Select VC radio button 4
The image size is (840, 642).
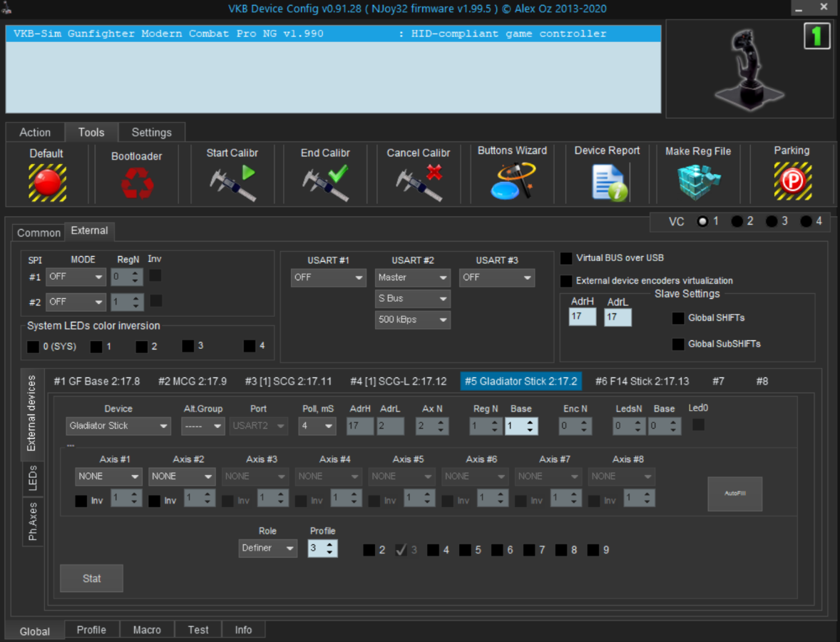[806, 221]
